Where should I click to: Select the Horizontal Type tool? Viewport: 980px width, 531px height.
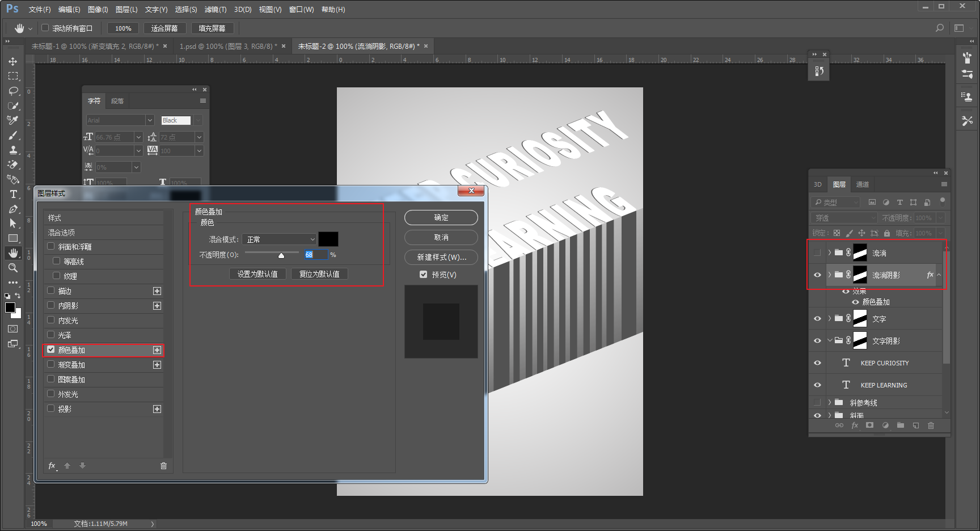(13, 194)
